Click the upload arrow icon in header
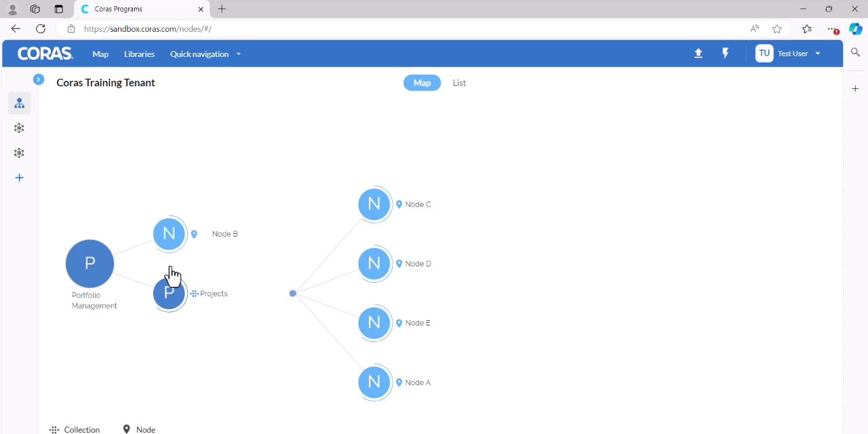 698,54
